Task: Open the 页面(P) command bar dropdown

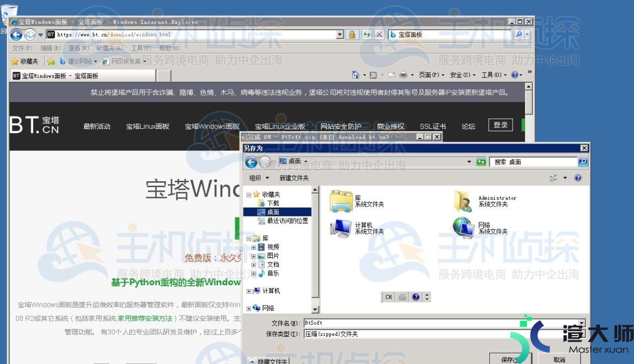Action: 431,75
